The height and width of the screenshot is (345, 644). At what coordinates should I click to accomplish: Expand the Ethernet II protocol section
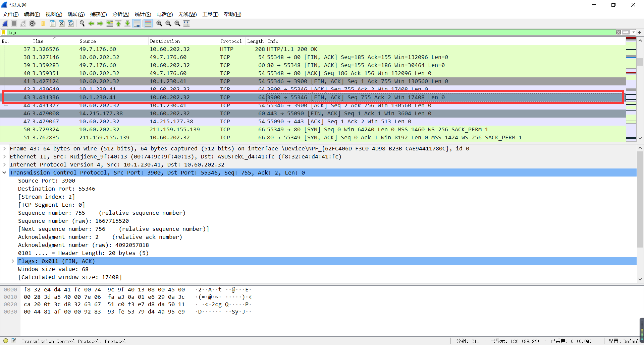coord(4,156)
